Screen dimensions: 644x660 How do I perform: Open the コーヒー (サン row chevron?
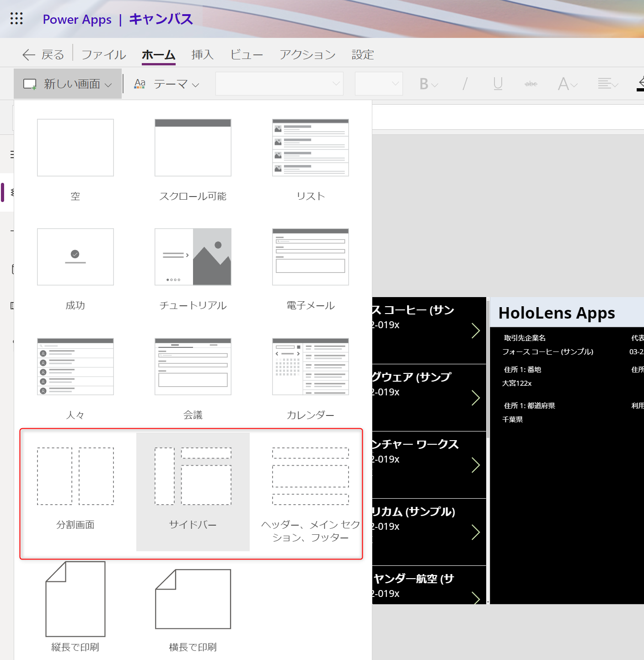(x=476, y=330)
